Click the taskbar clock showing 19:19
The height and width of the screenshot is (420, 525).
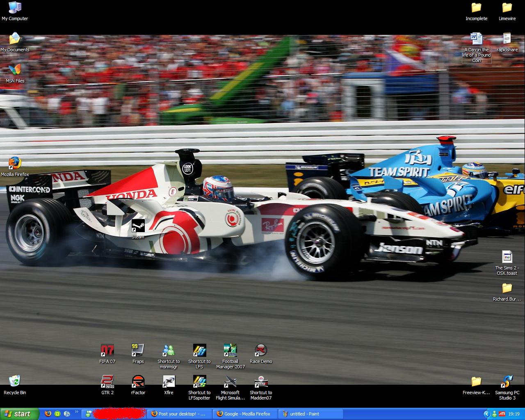click(x=514, y=414)
